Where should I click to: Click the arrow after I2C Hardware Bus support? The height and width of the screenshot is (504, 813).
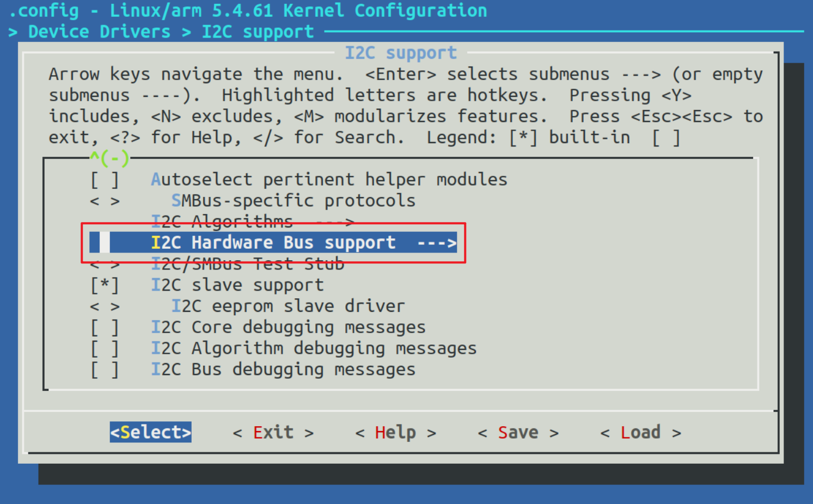437,243
